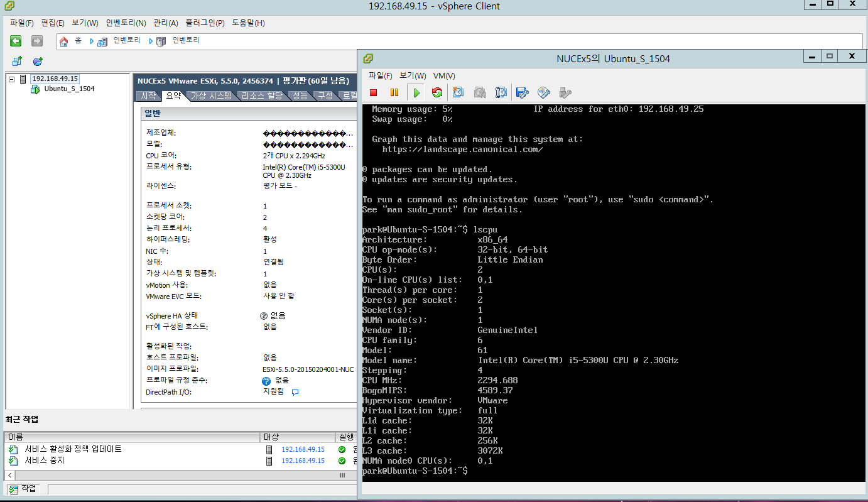Open 보기(W) menu in console window

pos(413,75)
